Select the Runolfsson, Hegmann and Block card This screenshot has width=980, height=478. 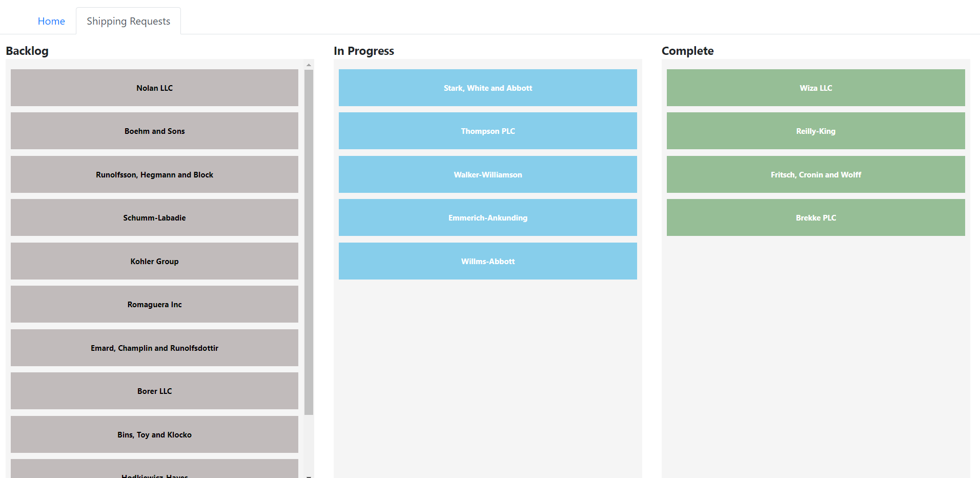[x=154, y=174]
